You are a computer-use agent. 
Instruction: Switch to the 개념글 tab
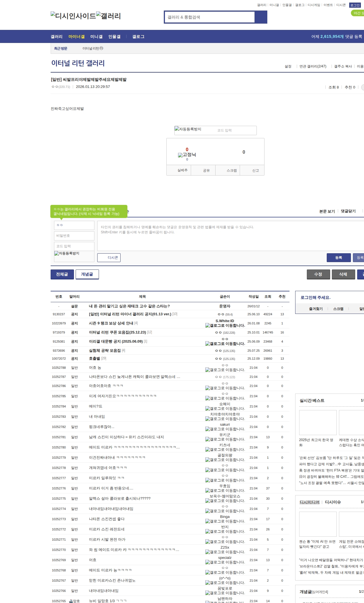pos(87,274)
